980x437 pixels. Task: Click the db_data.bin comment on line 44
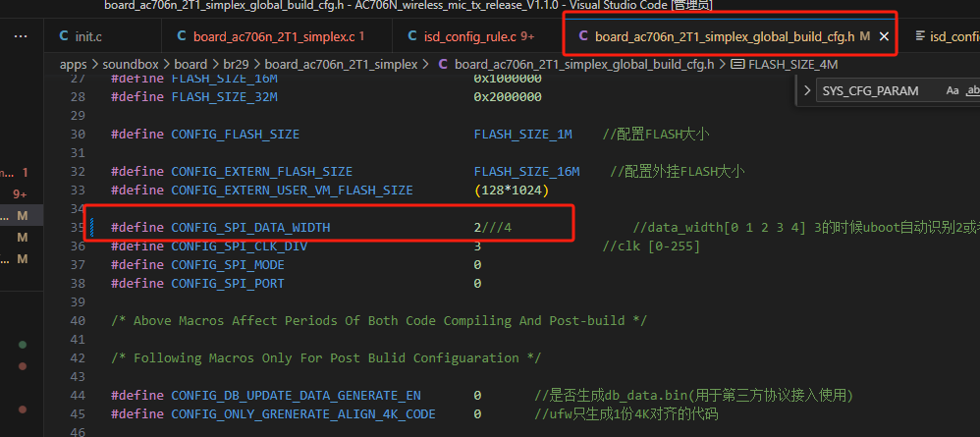point(693,396)
